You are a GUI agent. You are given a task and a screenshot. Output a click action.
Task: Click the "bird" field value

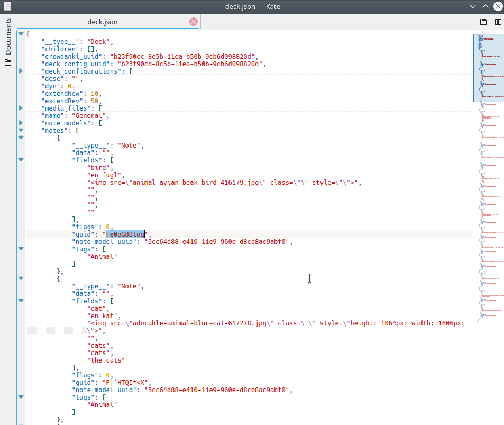(98, 168)
